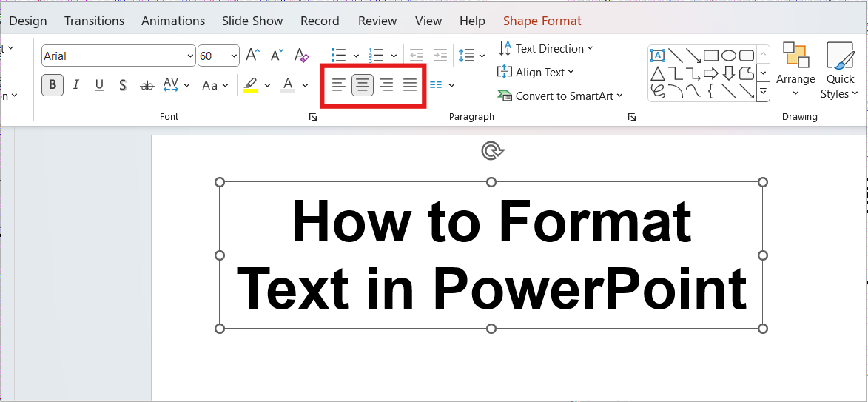Click the line spacing icon

466,55
